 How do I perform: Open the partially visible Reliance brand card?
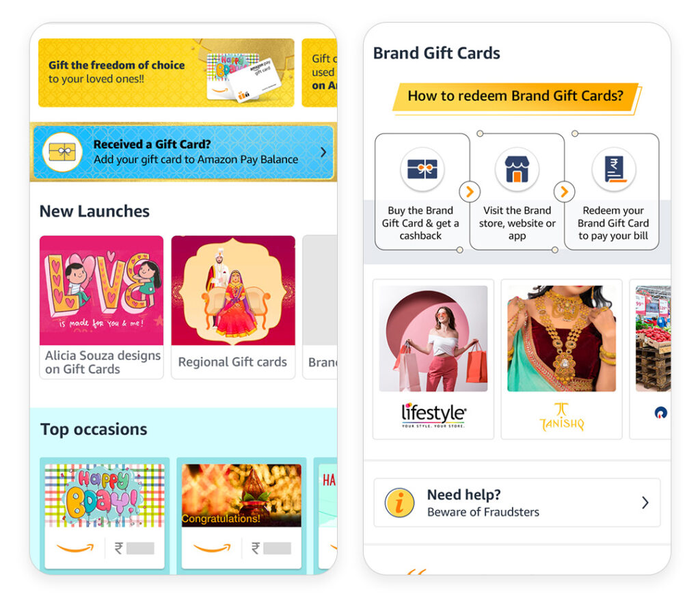click(x=651, y=360)
